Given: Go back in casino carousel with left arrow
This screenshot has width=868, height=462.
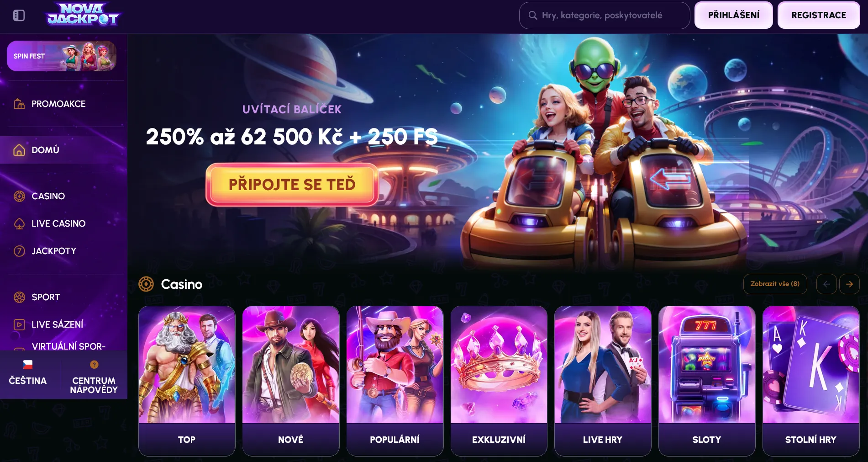Looking at the screenshot, I should pyautogui.click(x=826, y=284).
